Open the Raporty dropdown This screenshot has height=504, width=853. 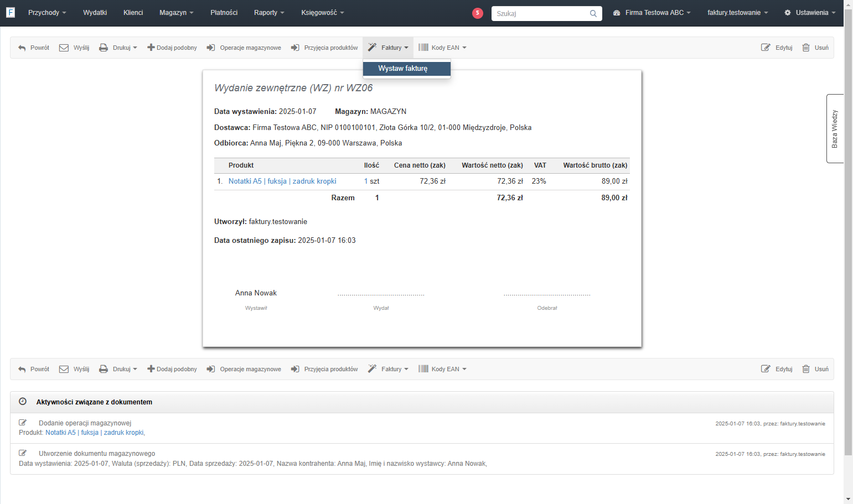[x=269, y=13]
